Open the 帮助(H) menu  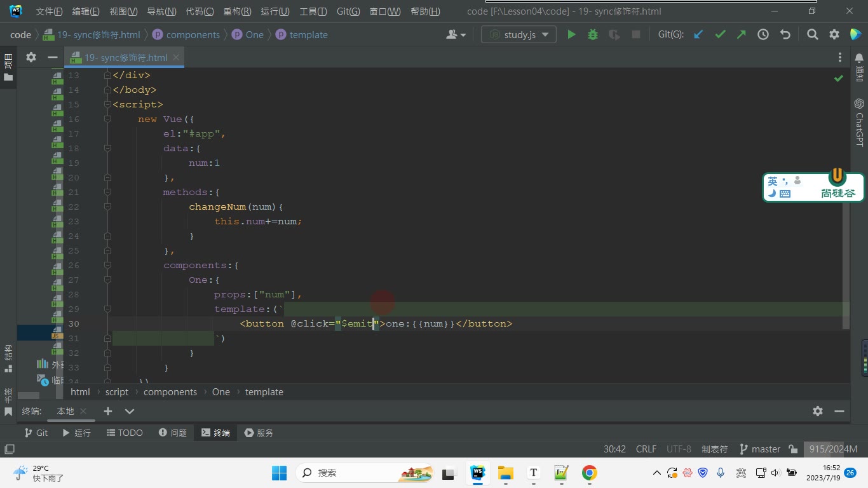point(425,11)
